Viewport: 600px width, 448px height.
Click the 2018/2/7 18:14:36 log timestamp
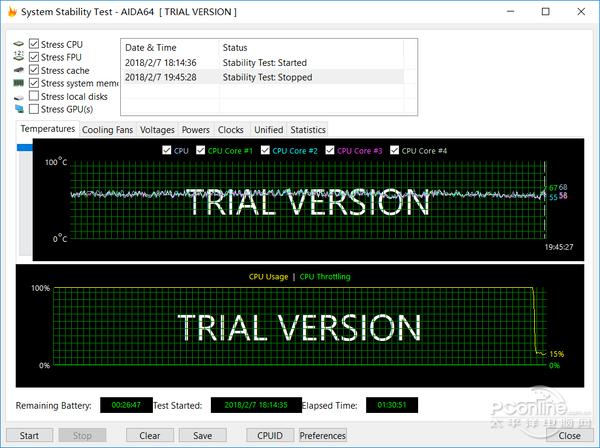pos(161,63)
